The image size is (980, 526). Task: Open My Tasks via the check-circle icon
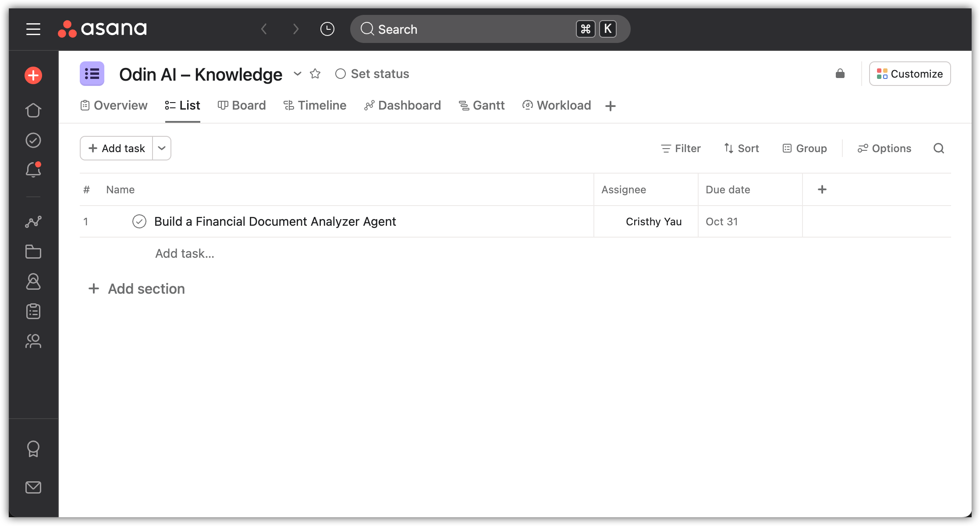33,140
